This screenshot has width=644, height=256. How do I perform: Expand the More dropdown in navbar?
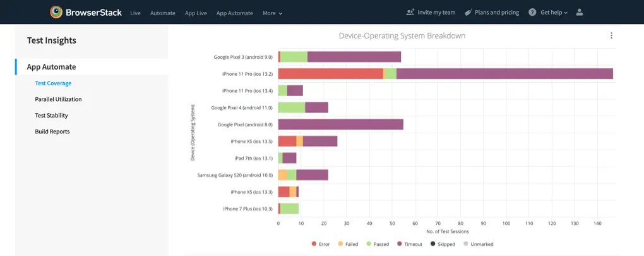pyautogui.click(x=272, y=13)
